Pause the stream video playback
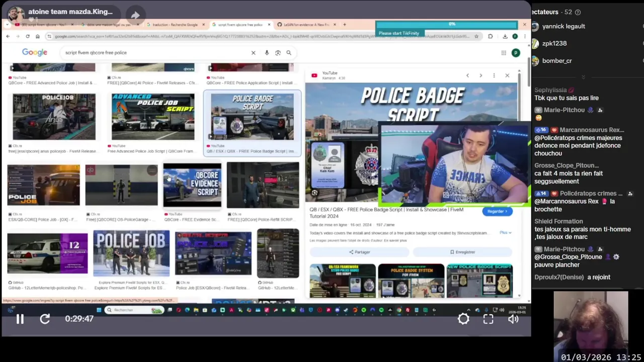Screen dimensions: 644x362 tap(20, 319)
